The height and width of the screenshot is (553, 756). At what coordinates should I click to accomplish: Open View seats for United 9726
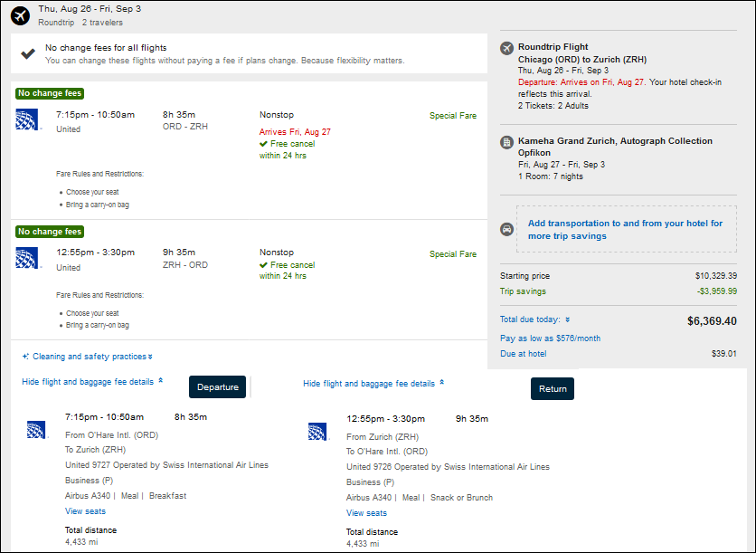click(x=366, y=513)
